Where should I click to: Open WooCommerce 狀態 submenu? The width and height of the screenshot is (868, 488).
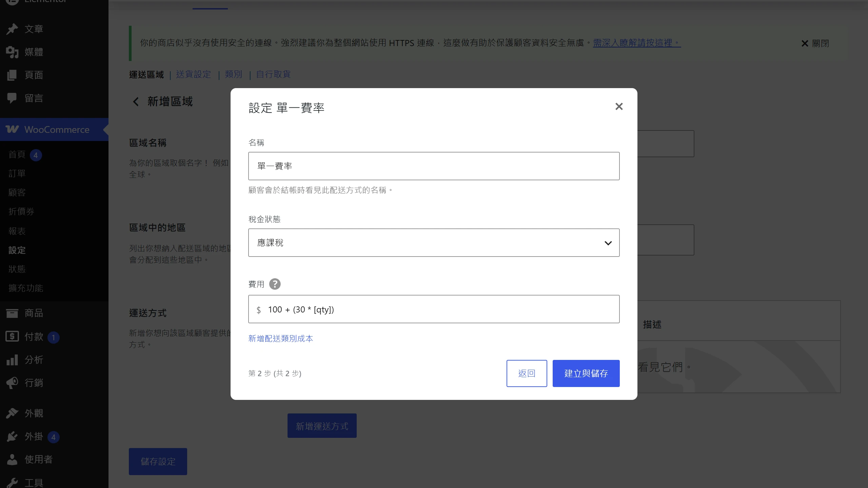point(17,269)
